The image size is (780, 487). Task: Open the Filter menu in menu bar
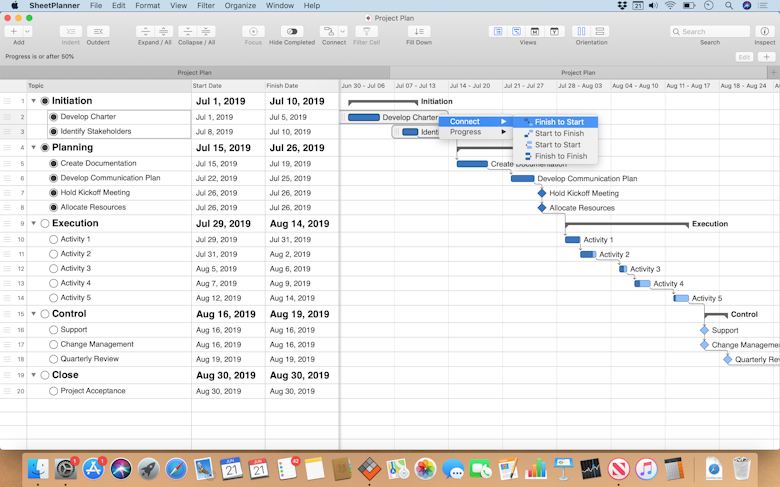coord(206,5)
